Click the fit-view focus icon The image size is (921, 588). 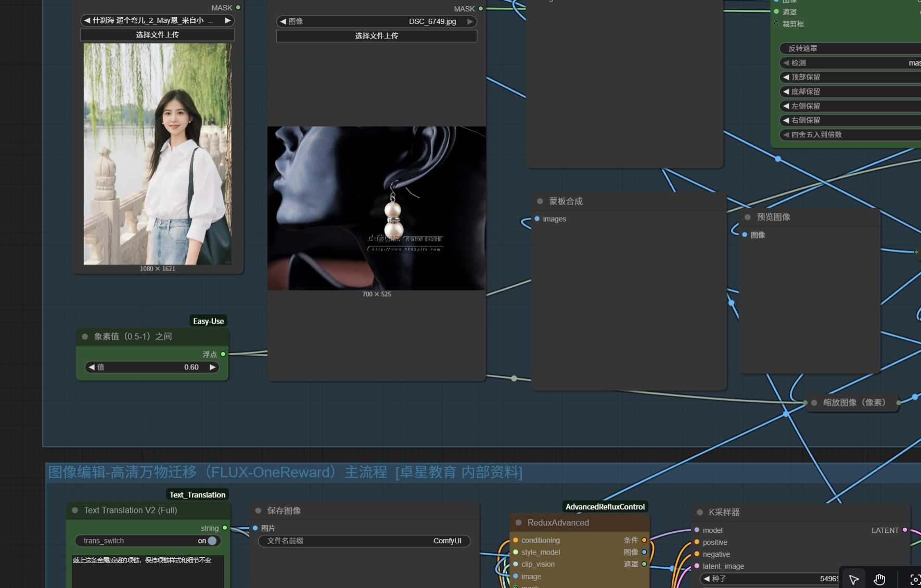(x=915, y=580)
